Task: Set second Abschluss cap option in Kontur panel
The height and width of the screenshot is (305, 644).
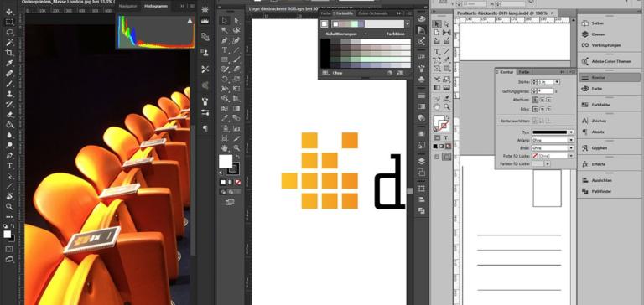Action: coord(543,100)
